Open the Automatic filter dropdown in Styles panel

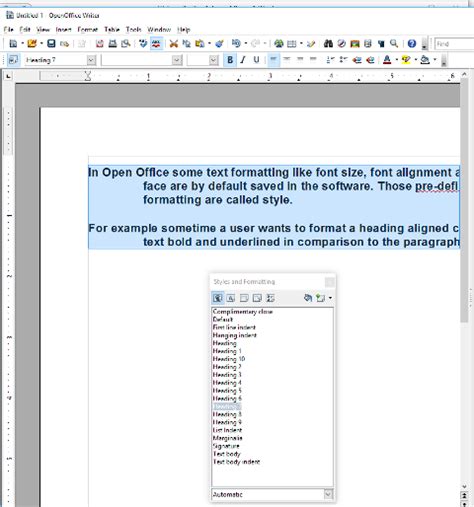point(328,494)
